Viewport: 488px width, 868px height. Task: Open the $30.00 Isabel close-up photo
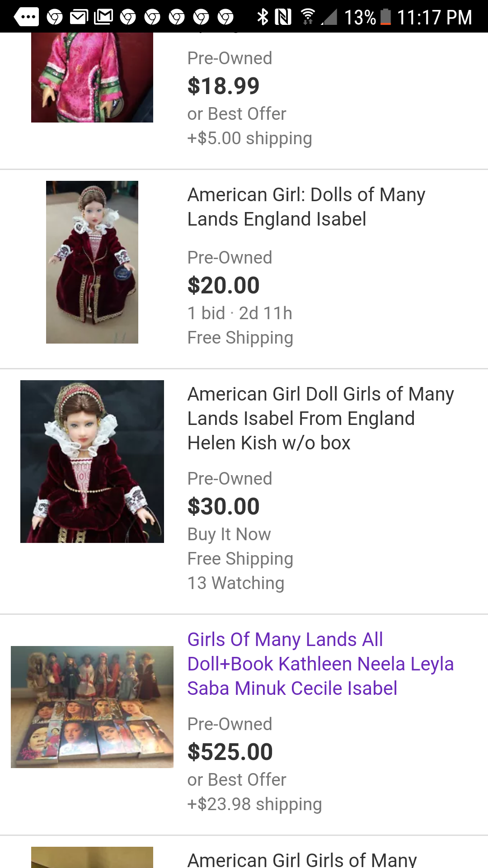[x=92, y=461]
